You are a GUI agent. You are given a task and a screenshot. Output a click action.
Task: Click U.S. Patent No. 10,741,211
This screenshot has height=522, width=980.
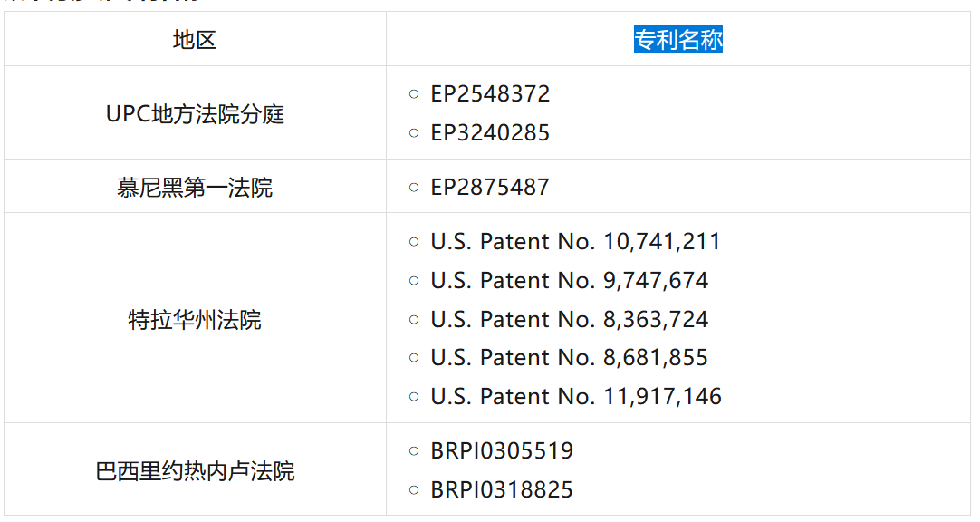[575, 242]
